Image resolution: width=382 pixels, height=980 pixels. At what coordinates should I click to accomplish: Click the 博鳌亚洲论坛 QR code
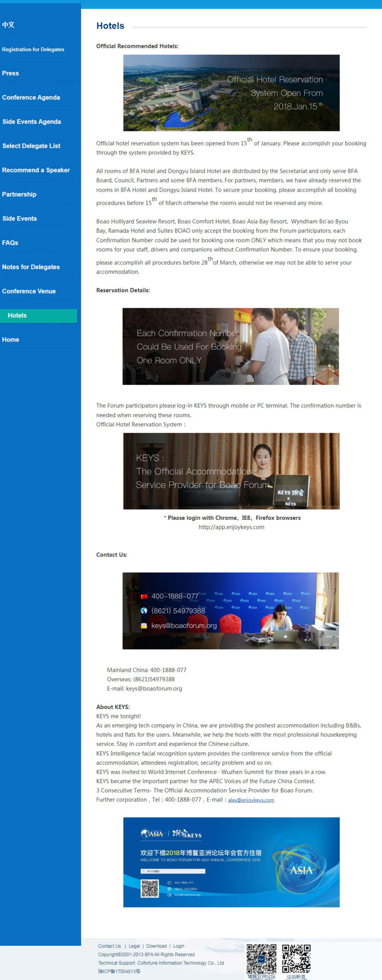point(261,958)
